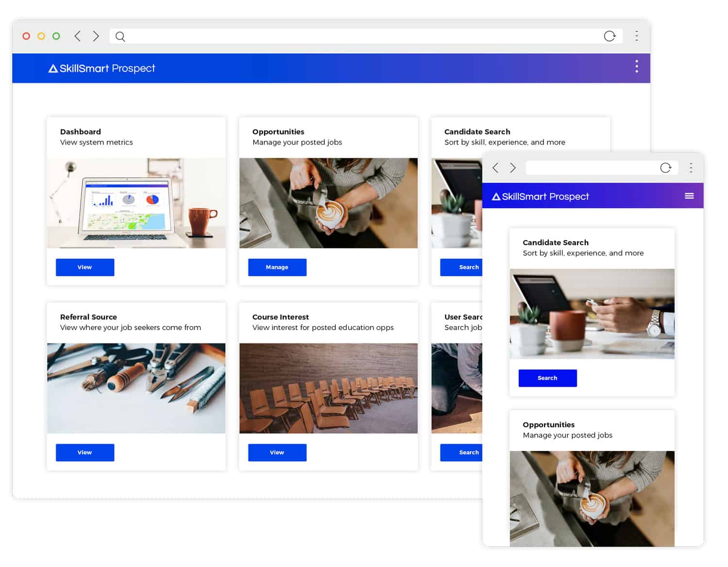Open the hamburger menu in the mobile SkillSmart header
Image resolution: width=728 pixels, height=567 pixels.
[x=689, y=196]
